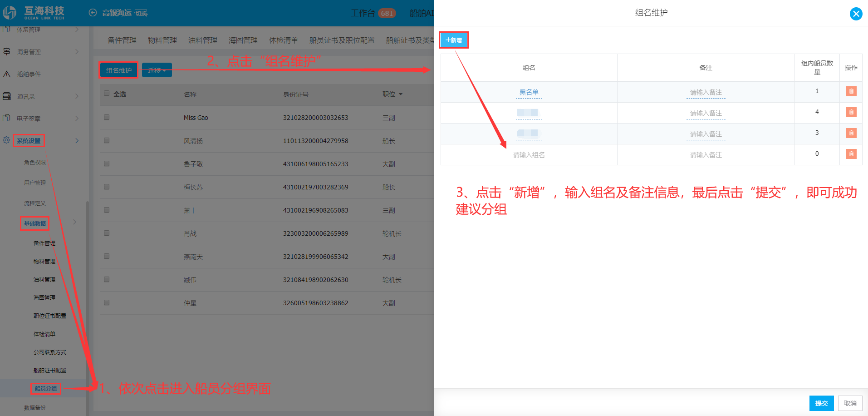Expand the 通讯录 menu chevron
Image resolution: width=868 pixels, height=416 pixels.
pyautogui.click(x=77, y=96)
